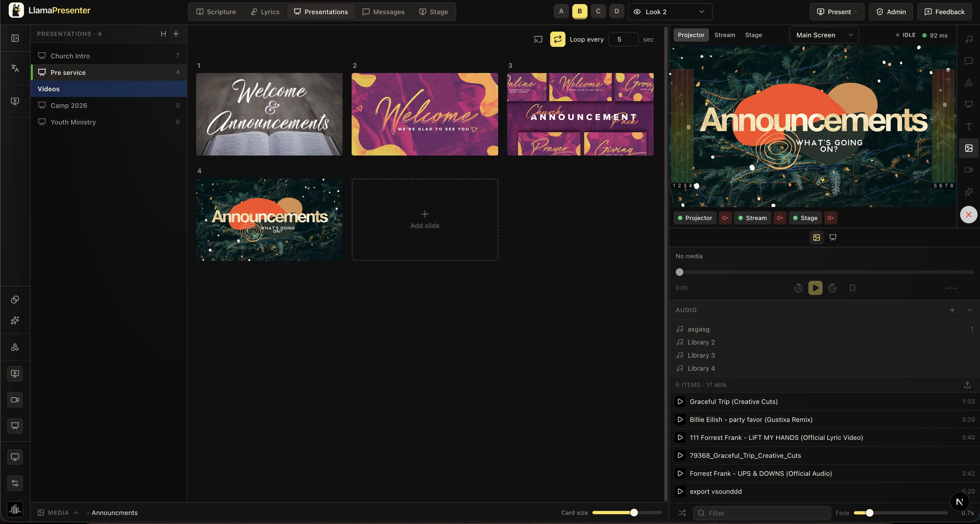Image resolution: width=980 pixels, height=524 pixels.
Task: Switch to the Lyrics tab
Action: [265, 12]
